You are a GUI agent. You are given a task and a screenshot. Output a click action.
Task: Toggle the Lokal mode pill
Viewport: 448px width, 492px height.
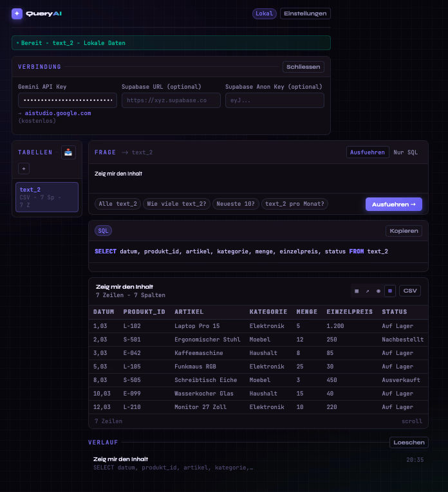pos(265,14)
